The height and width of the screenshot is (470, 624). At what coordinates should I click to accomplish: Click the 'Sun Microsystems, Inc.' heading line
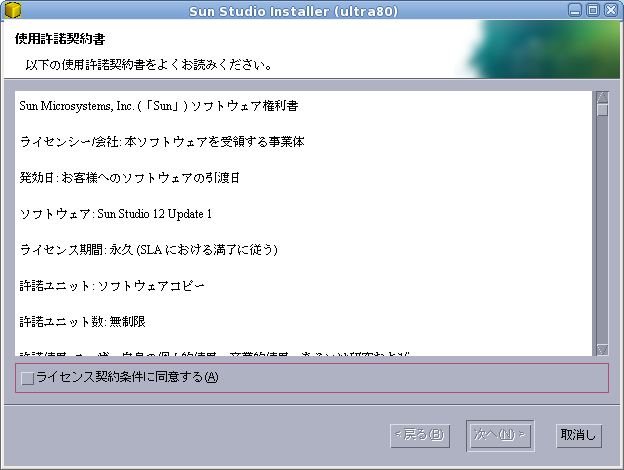click(x=159, y=106)
